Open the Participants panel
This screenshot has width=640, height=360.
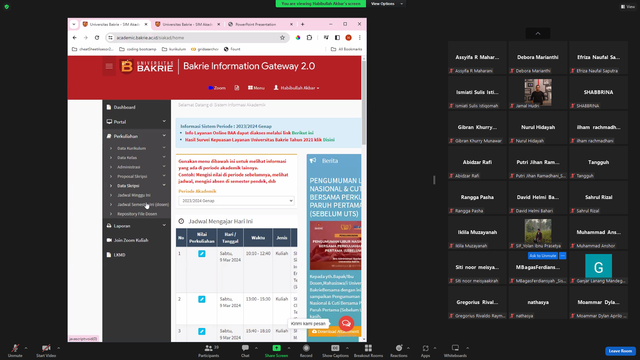(209, 350)
